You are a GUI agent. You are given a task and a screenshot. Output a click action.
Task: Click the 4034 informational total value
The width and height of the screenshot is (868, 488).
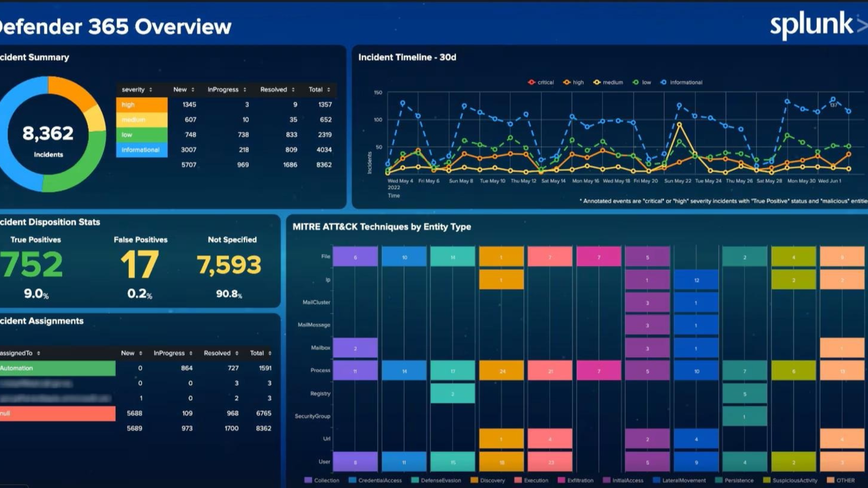[x=324, y=150]
